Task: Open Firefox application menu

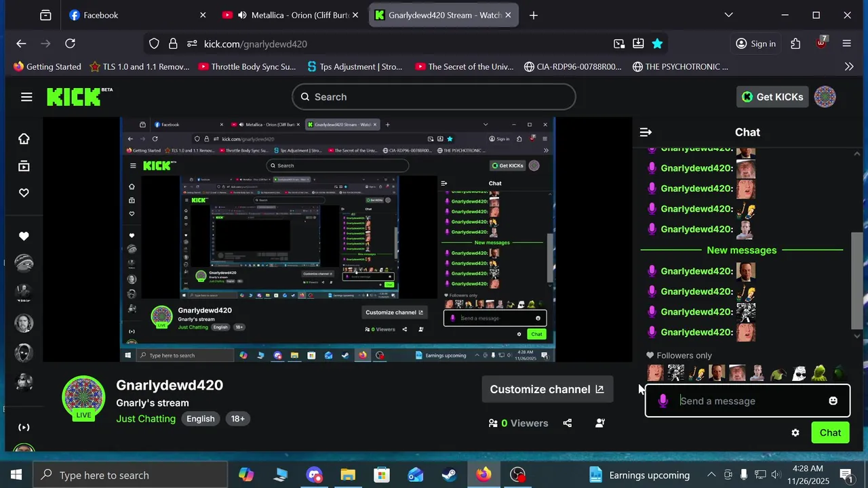Action: coord(846,43)
